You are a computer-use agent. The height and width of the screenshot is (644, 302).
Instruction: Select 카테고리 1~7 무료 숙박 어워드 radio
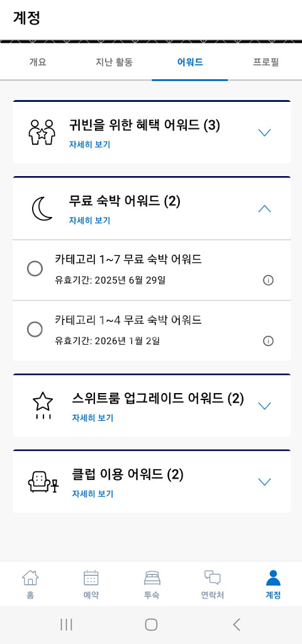click(x=35, y=269)
